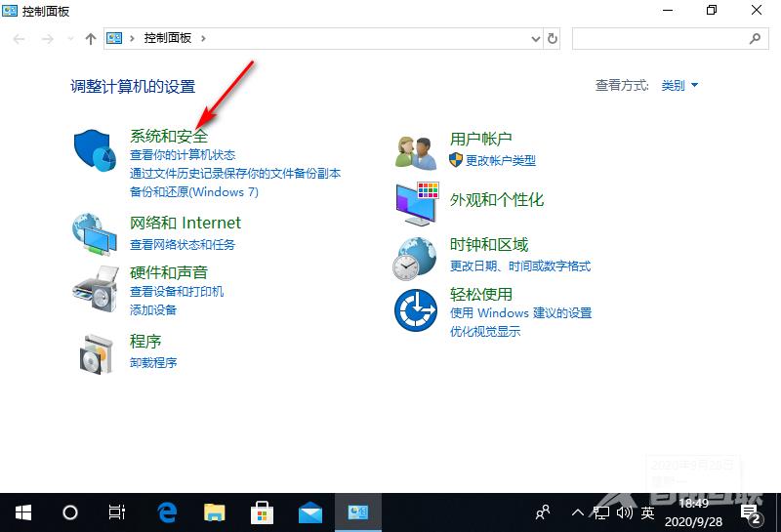Open 用户帐户 category
The width and height of the screenshot is (781, 532).
tap(480, 139)
